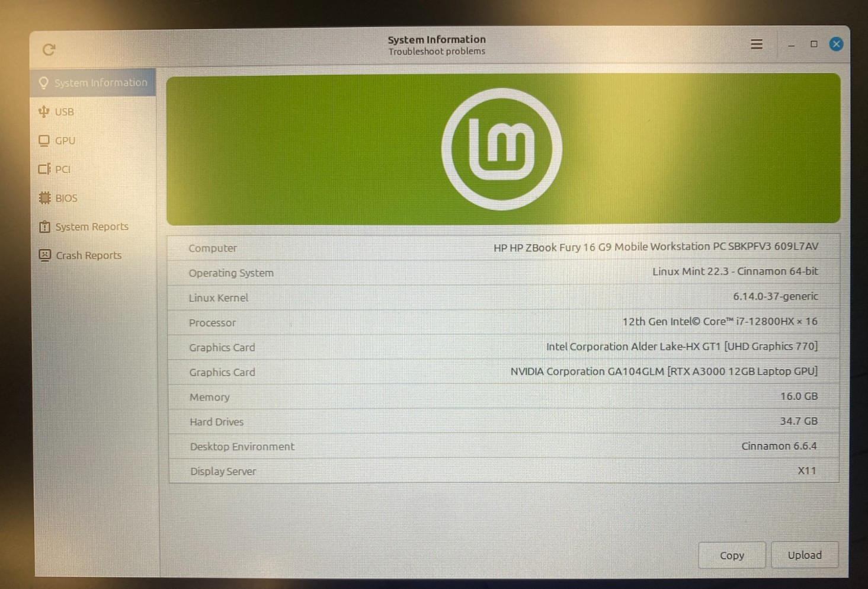Click the "Processor" label

tap(212, 323)
